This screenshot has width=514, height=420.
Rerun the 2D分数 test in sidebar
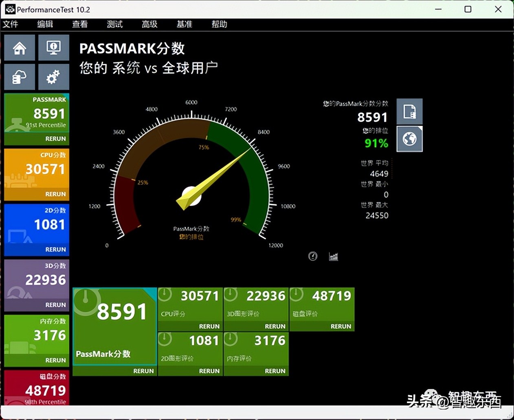pyautogui.click(x=55, y=249)
